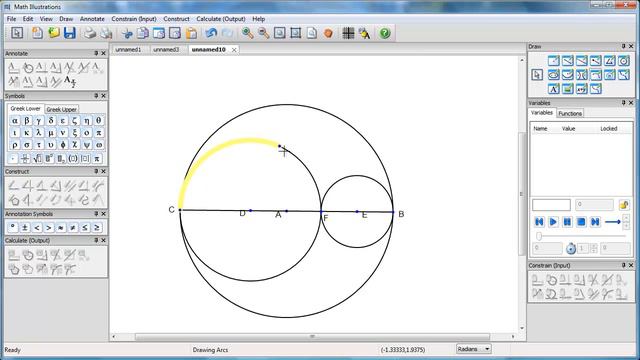Viewport: 640px width, 360px height.
Task: Select the circle tool in Draw panel
Action: pos(624,61)
